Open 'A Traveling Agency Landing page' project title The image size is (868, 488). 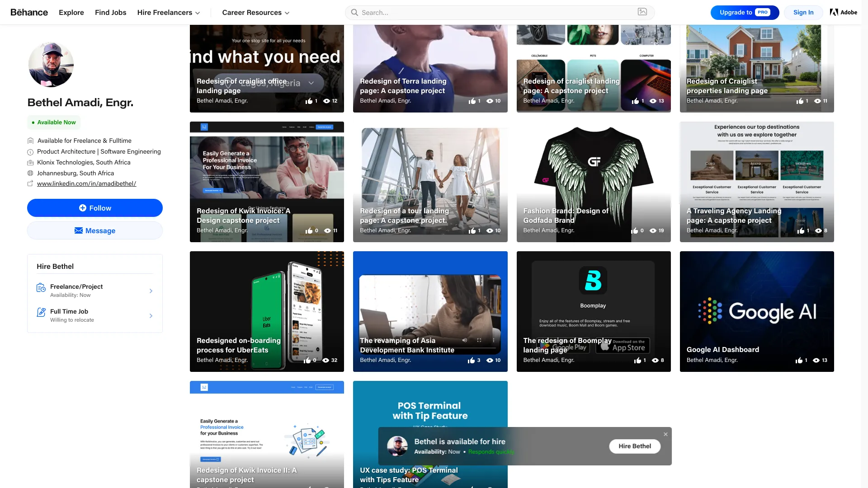[734, 216]
